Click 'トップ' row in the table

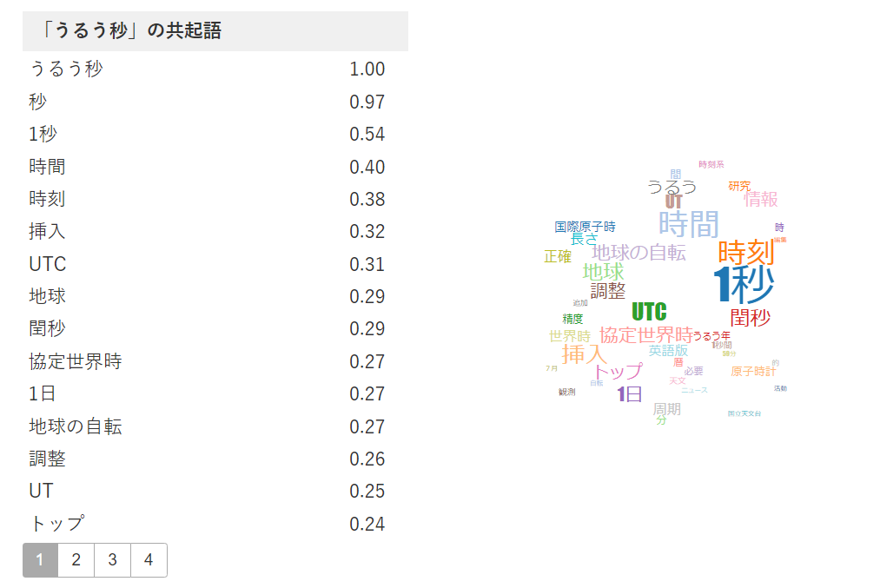(x=56, y=524)
